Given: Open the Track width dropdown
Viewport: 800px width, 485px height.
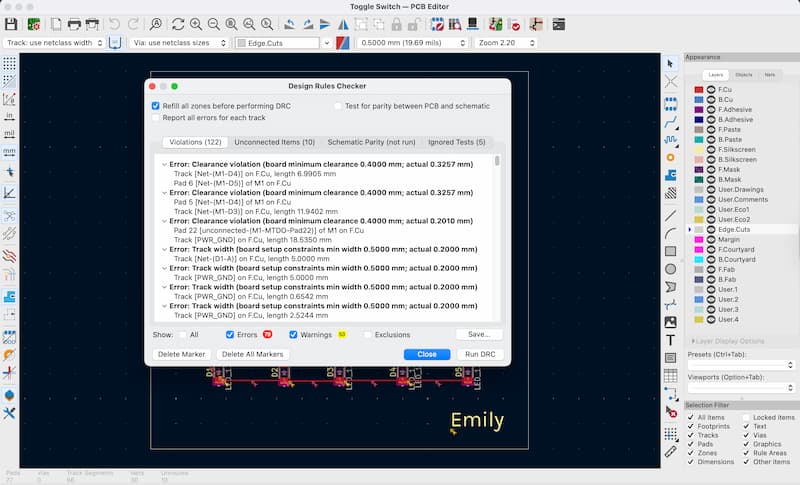Looking at the screenshot, I should pyautogui.click(x=54, y=43).
